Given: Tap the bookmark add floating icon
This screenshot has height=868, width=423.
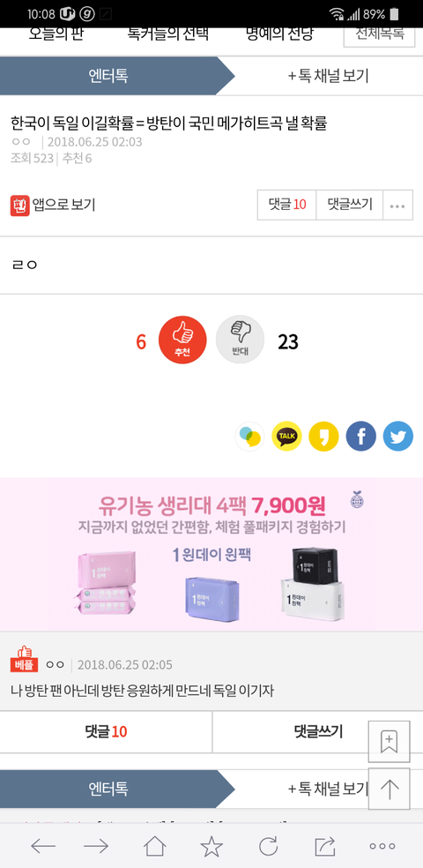Looking at the screenshot, I should 390,742.
